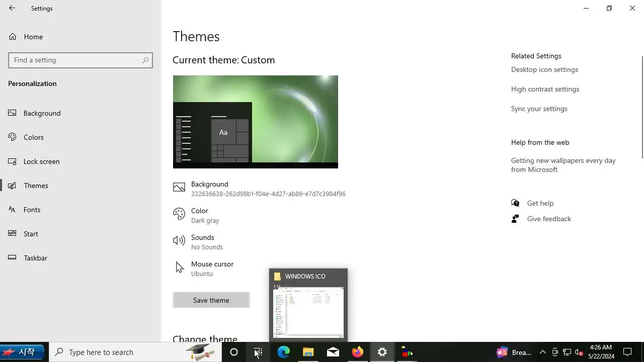Click the Meet Now tray icon
This screenshot has height=362, width=644.
555,352
